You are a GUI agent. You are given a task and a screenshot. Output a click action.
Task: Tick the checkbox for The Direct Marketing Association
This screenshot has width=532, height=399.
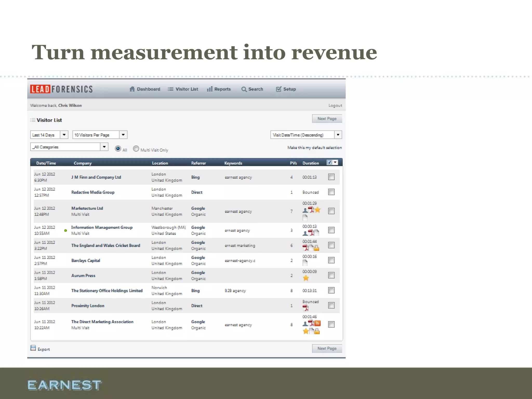331,324
